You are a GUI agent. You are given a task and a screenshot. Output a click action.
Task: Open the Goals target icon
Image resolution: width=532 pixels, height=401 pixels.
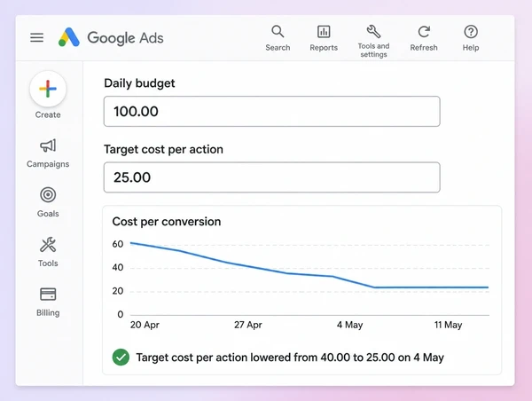tap(48, 195)
